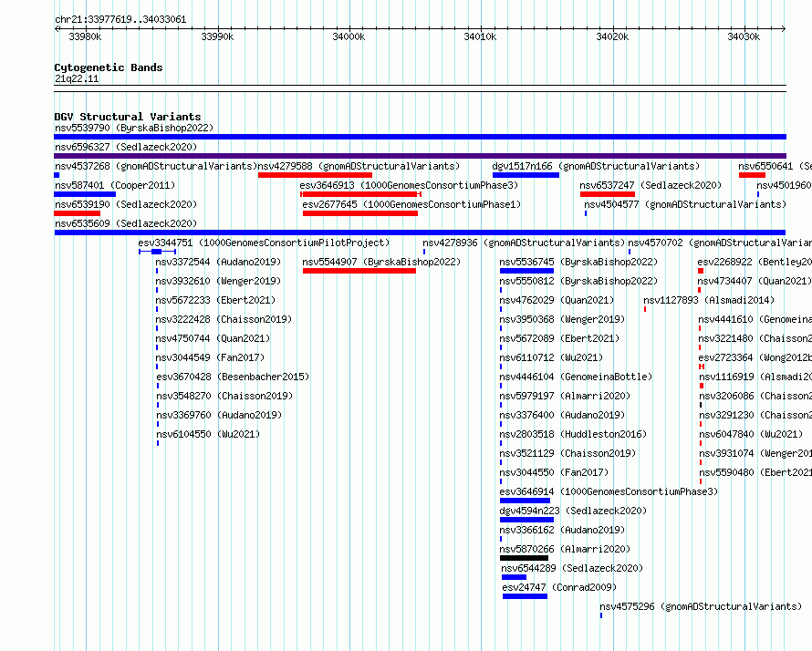Open nsv3372544 (Audano2019) variant
Screen dimensions: 812x651
[x=218, y=262]
